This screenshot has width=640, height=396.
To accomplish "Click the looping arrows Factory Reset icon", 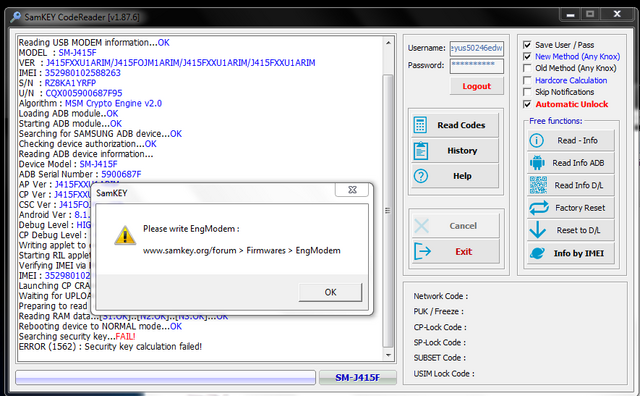I will tap(539, 208).
